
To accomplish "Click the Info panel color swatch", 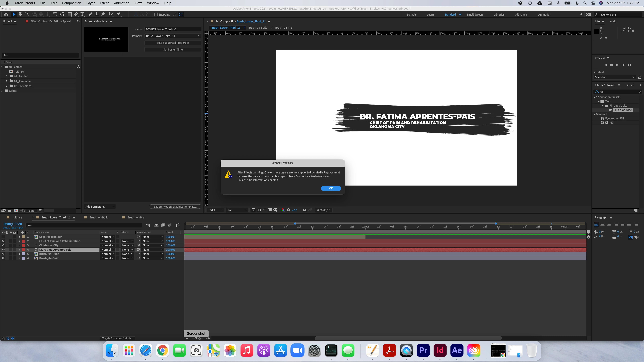I will (x=596, y=32).
